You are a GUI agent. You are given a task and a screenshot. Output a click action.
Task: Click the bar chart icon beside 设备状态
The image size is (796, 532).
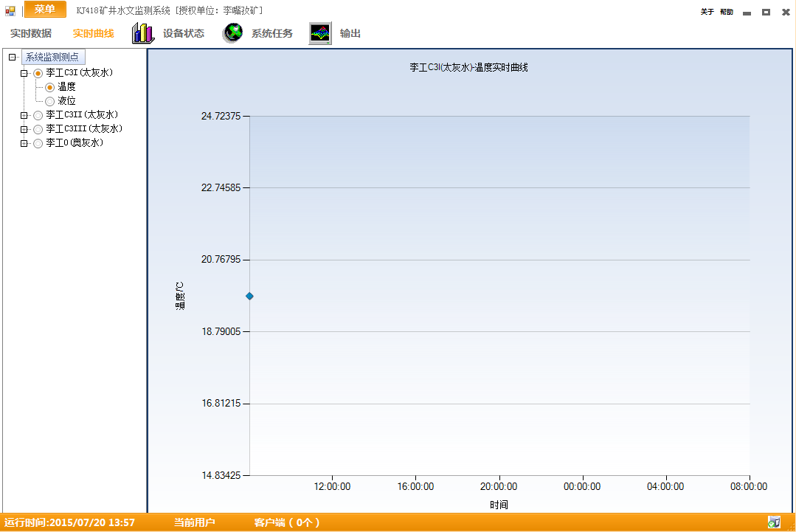(142, 33)
